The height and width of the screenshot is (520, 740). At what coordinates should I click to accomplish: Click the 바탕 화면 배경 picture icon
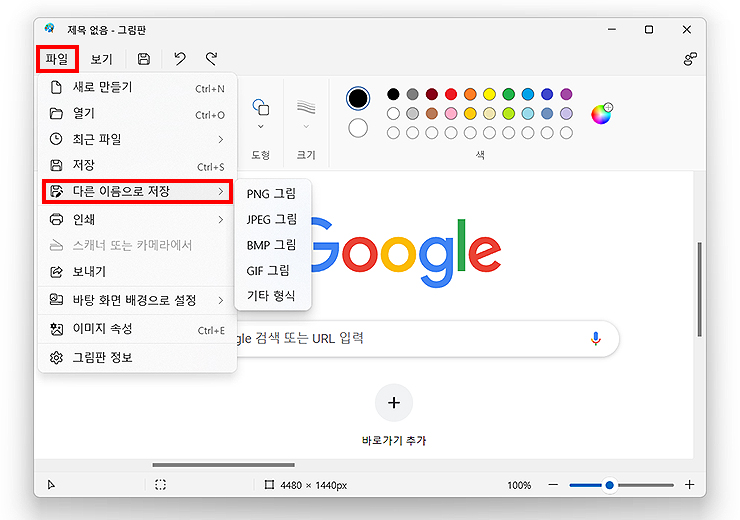click(56, 300)
